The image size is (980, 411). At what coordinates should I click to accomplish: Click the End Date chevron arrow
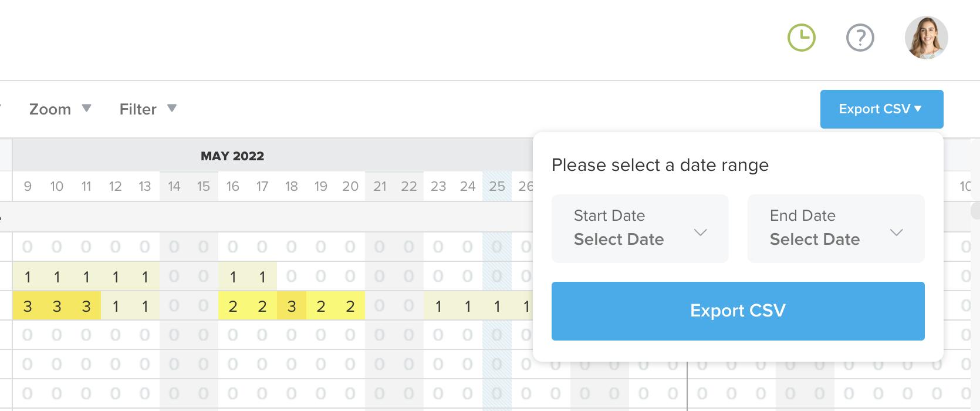(896, 232)
